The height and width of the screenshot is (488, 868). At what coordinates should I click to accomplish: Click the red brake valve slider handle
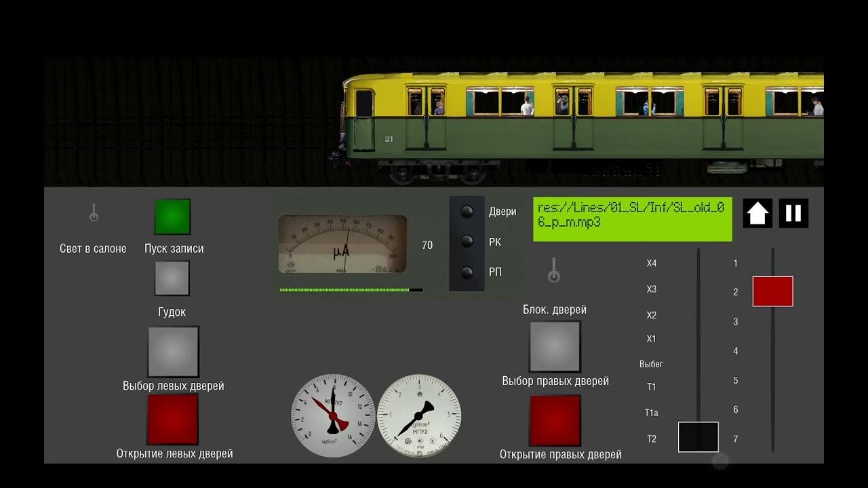[773, 291]
